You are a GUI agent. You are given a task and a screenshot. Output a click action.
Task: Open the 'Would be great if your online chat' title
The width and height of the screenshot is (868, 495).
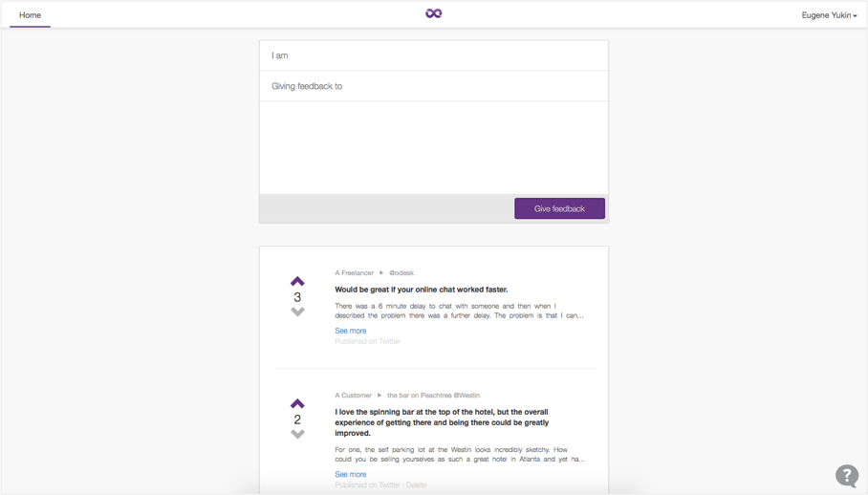click(x=421, y=290)
